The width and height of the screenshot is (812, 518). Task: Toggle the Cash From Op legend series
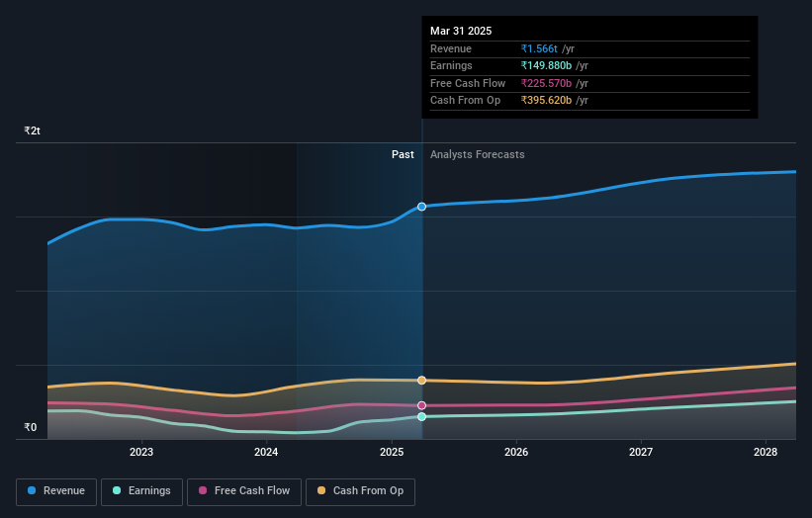[360, 491]
